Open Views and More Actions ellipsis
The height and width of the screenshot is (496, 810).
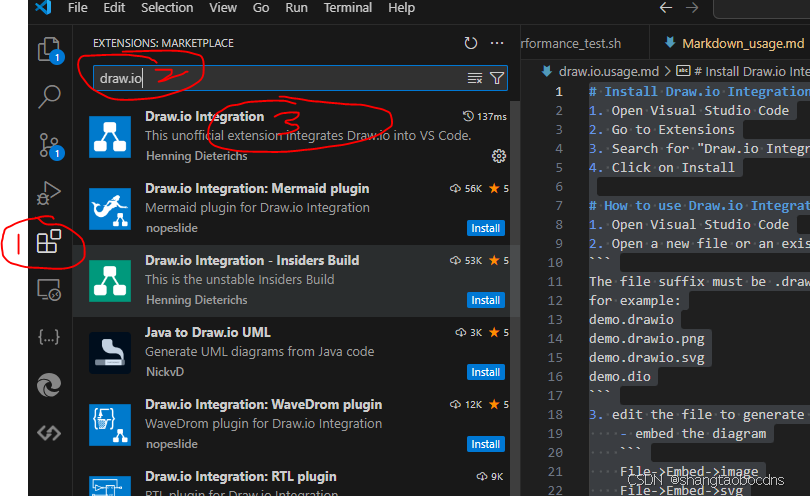497,43
